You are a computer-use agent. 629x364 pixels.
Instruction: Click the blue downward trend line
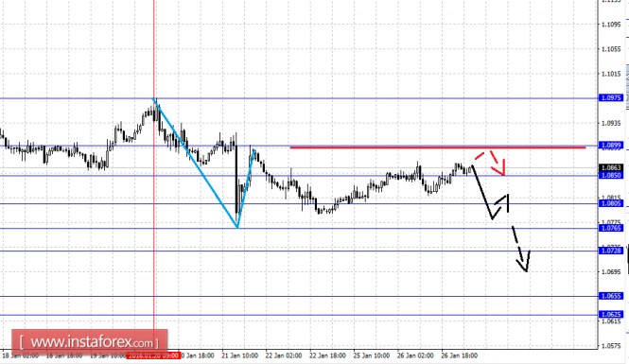tap(196, 163)
